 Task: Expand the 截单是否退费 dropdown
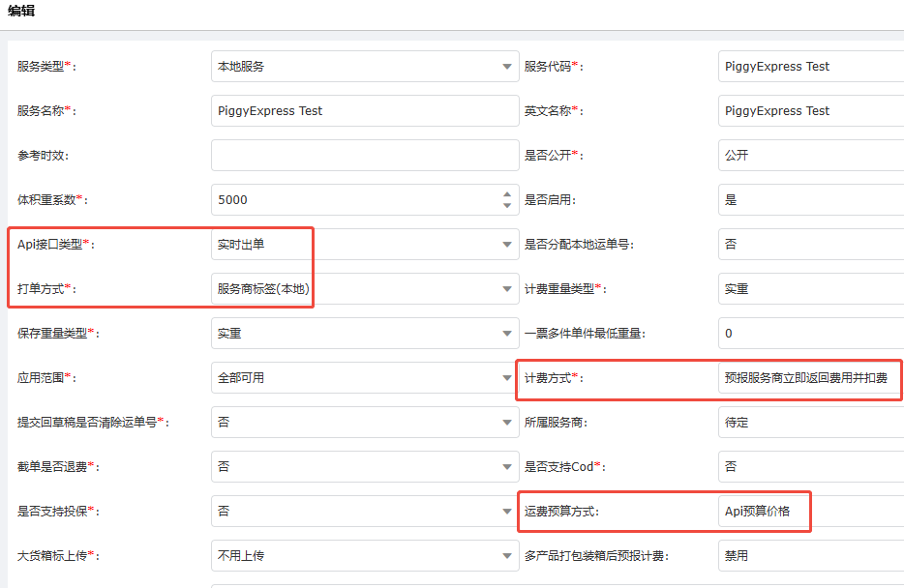click(x=364, y=467)
